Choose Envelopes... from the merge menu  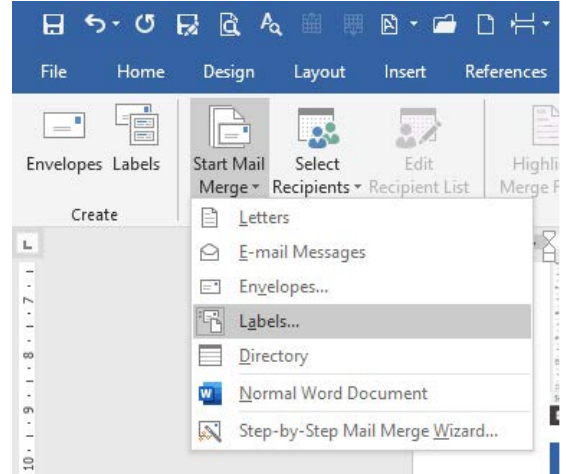point(362,287)
